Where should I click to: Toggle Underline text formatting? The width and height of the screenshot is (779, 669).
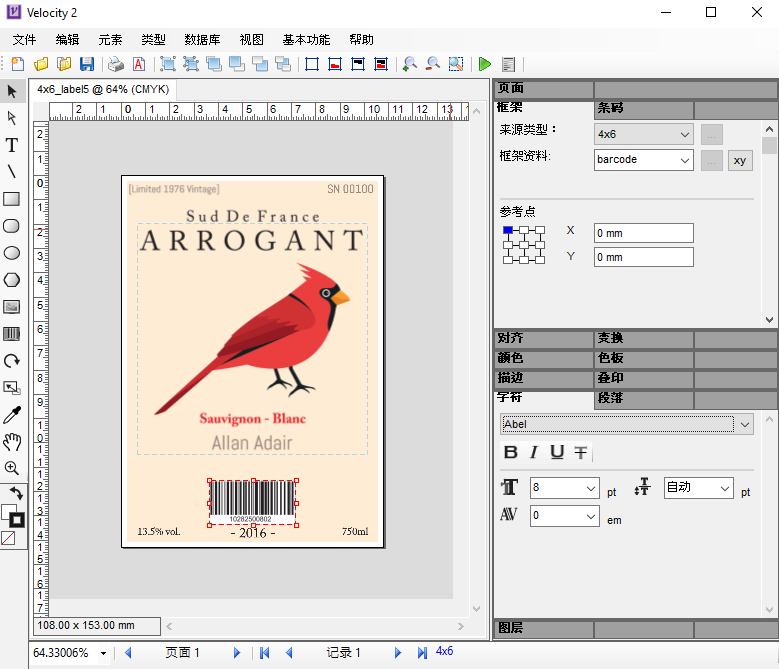click(557, 452)
